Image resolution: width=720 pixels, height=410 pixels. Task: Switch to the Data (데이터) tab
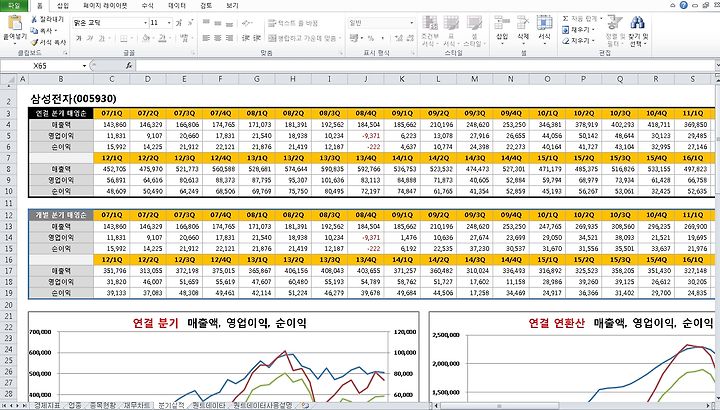[177, 6]
